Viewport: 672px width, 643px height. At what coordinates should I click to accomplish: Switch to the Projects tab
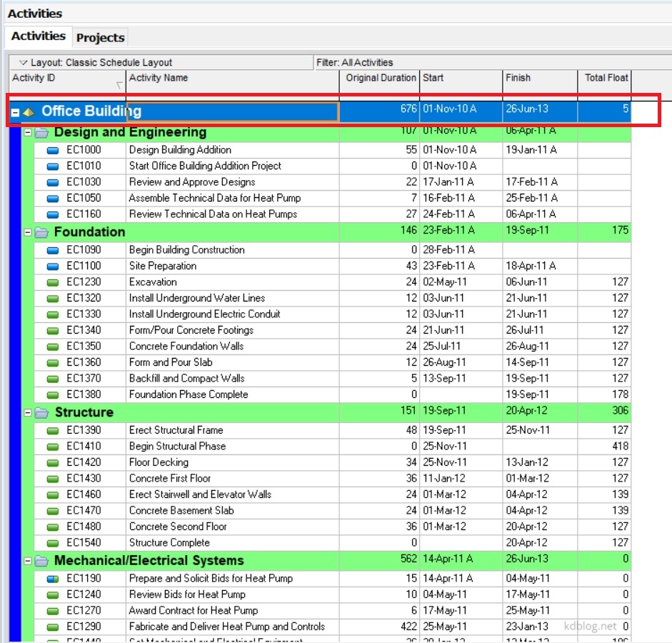tap(101, 37)
